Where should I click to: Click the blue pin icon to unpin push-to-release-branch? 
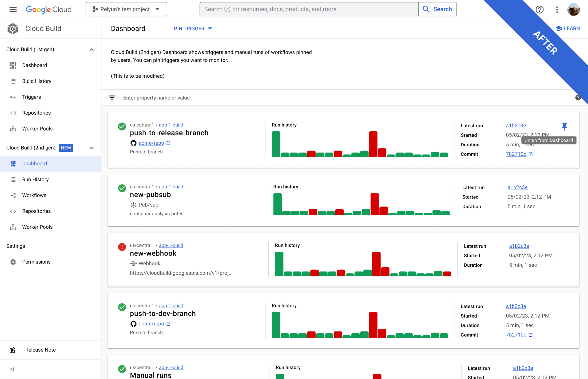pyautogui.click(x=564, y=126)
